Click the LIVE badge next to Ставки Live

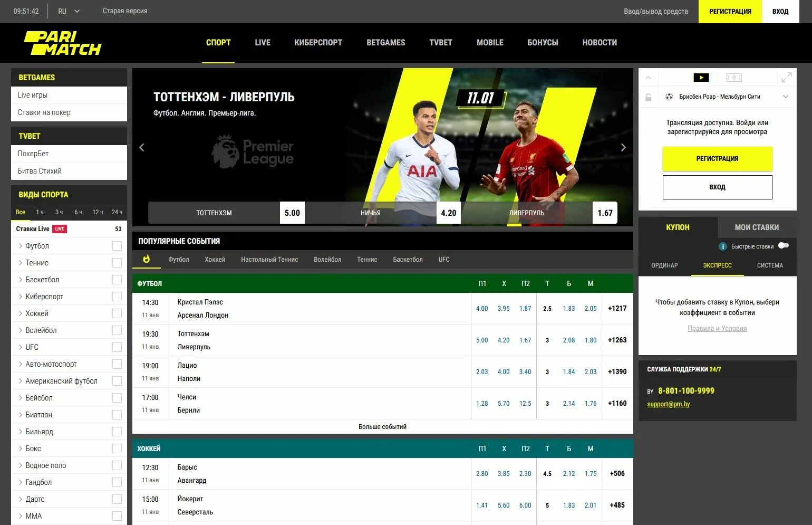60,229
